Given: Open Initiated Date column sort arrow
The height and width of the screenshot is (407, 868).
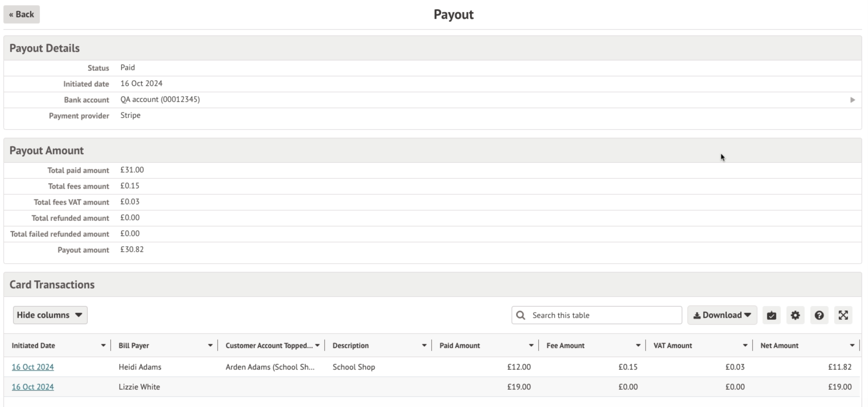Looking at the screenshot, I should tap(103, 346).
